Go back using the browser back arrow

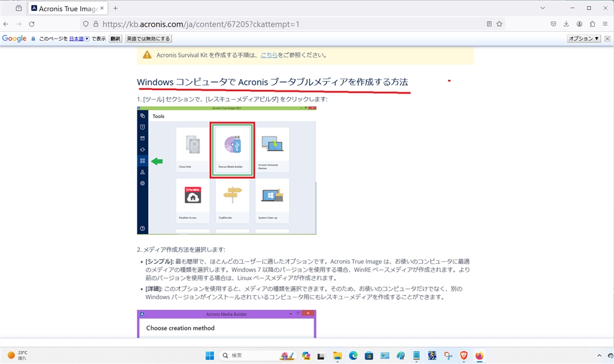coord(6,24)
